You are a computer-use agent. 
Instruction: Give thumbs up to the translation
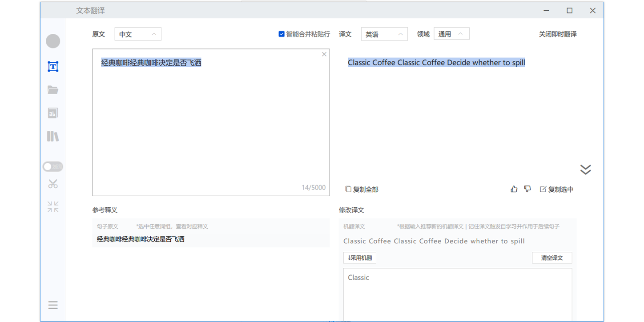pyautogui.click(x=514, y=189)
